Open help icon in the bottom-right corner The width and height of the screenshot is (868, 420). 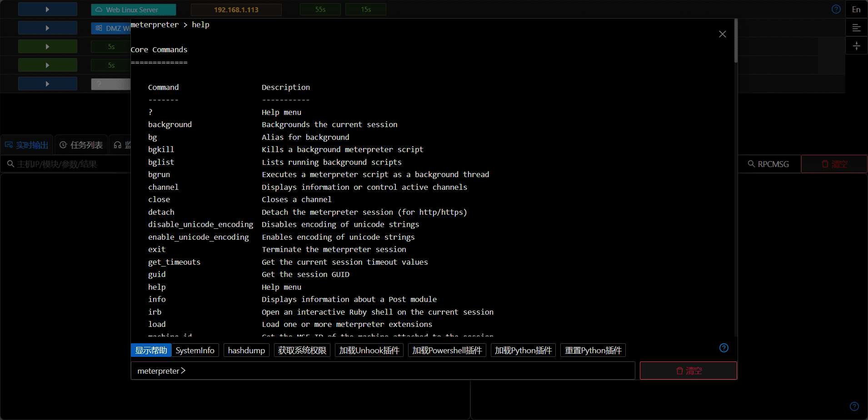click(x=854, y=406)
